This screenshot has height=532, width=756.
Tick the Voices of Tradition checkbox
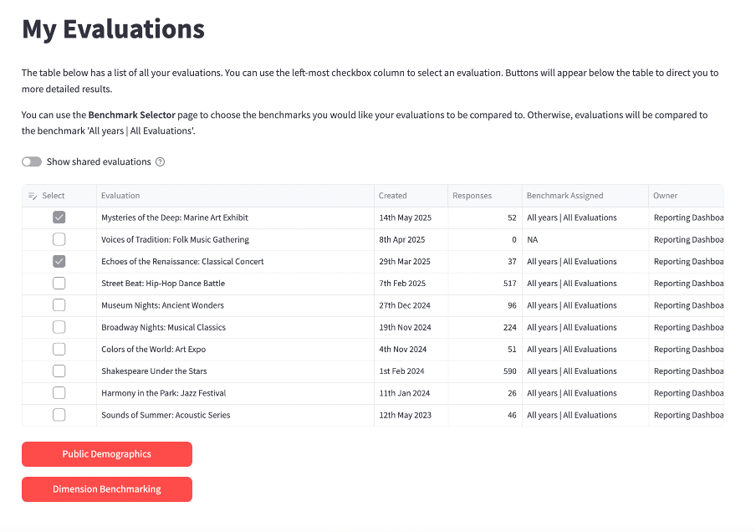(x=59, y=240)
